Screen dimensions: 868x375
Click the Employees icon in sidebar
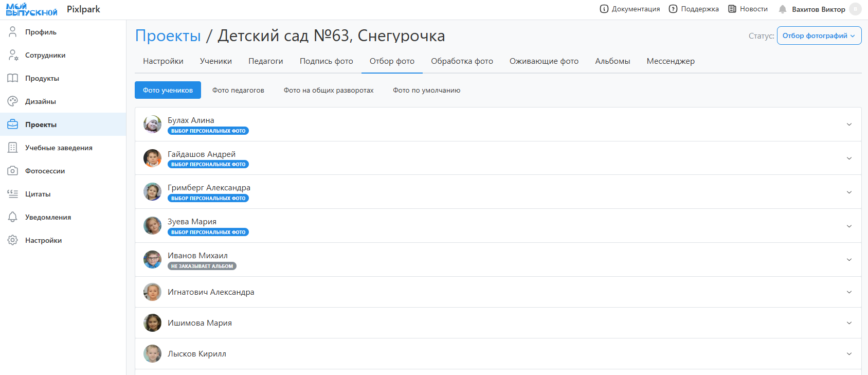[13, 55]
